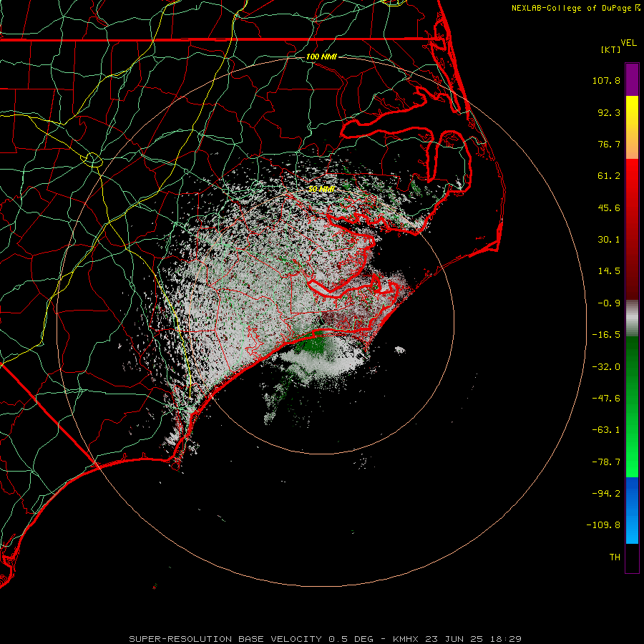Click the Super-Resolution Base Velocity caption

click(x=325, y=639)
